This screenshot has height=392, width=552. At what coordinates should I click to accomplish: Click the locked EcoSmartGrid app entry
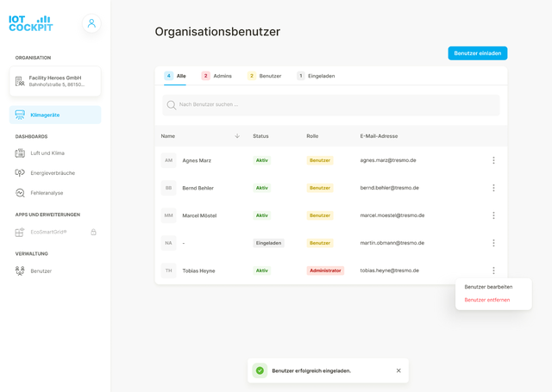click(x=55, y=232)
